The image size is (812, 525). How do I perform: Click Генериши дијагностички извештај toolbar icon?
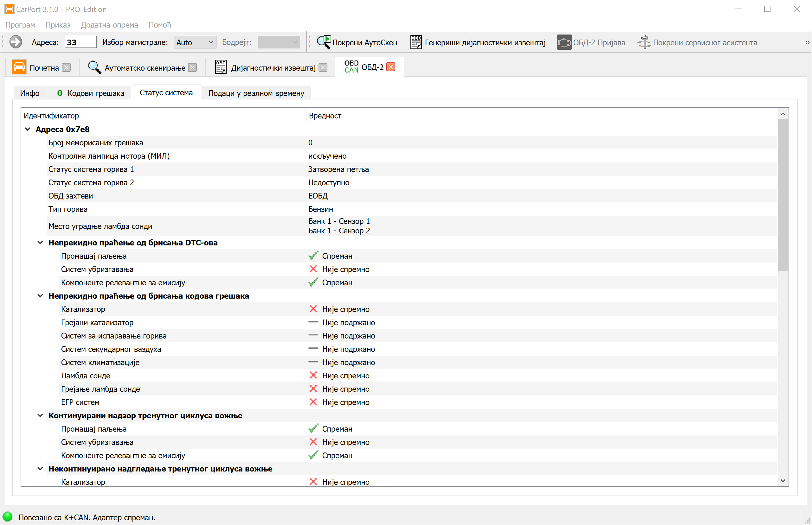(416, 42)
